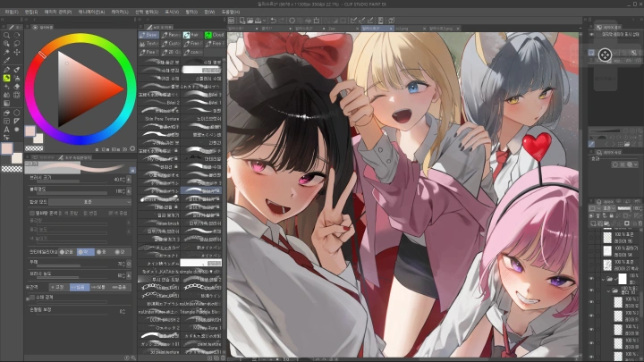Expand the 간격 settings plus sign
644x362 pixels.
tap(28, 287)
